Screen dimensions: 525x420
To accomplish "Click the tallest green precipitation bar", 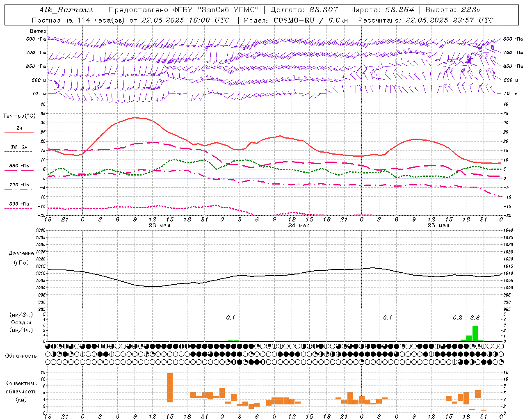I will click(475, 333).
